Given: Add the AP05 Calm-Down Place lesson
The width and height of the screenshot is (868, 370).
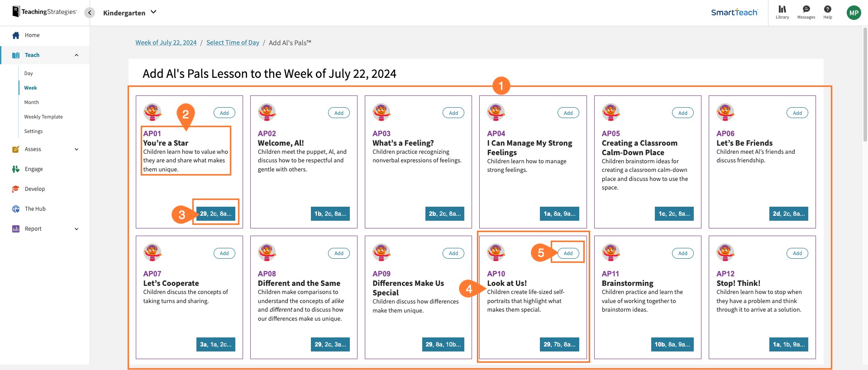Looking at the screenshot, I should pyautogui.click(x=682, y=113).
